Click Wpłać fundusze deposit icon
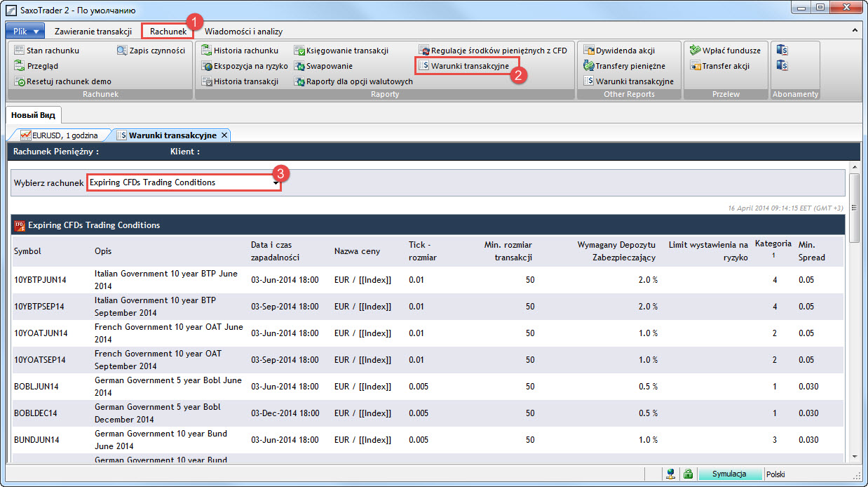The image size is (868, 487). coord(695,51)
